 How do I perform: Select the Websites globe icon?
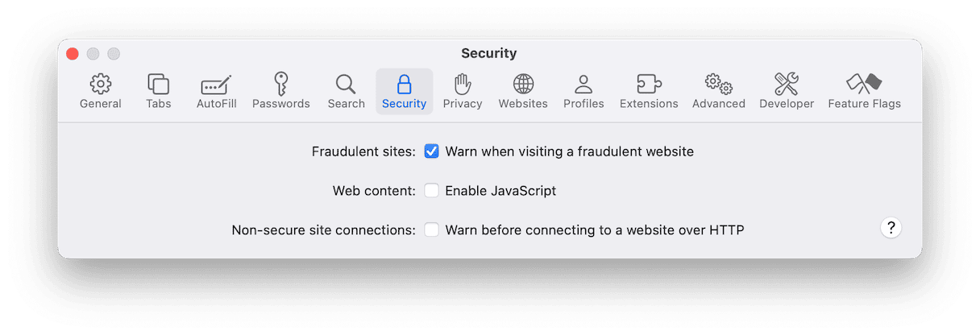[523, 84]
